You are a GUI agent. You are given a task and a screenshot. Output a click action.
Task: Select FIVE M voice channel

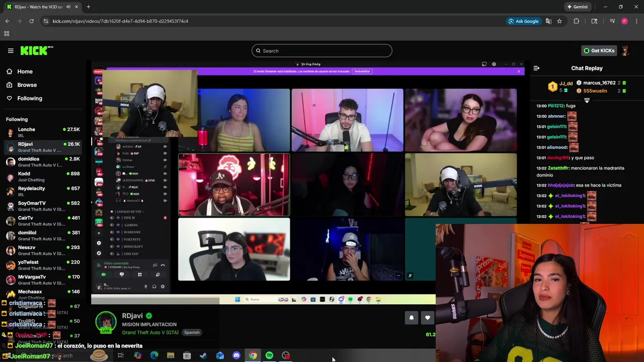(129, 218)
